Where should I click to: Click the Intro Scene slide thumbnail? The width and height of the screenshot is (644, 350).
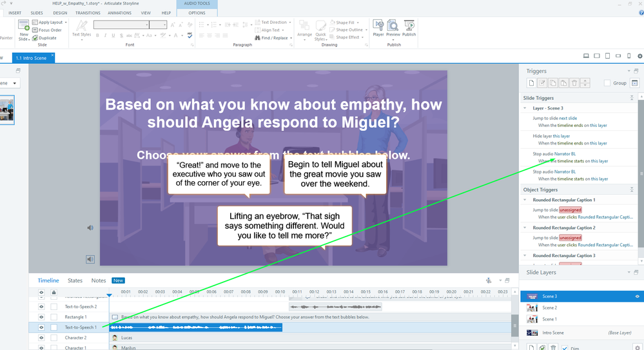pyautogui.click(x=6, y=110)
